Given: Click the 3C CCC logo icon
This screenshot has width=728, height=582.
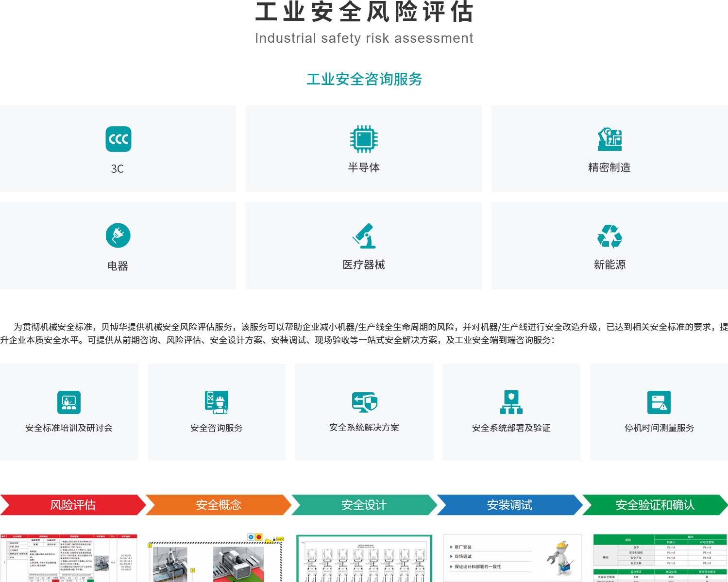Looking at the screenshot, I should [x=118, y=139].
